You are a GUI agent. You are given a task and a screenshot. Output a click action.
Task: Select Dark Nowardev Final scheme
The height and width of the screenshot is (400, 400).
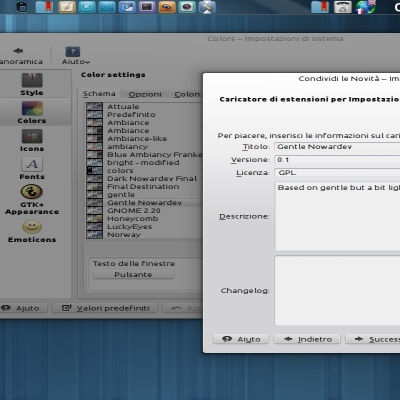(x=144, y=179)
